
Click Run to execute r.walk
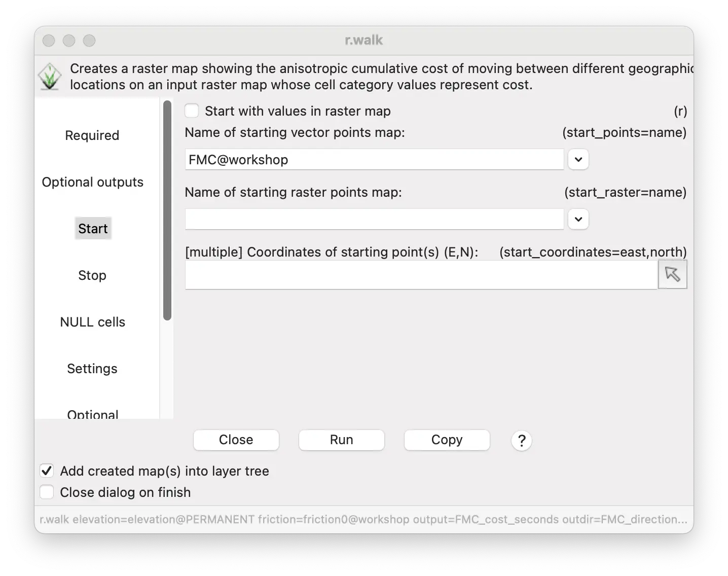pyautogui.click(x=342, y=440)
